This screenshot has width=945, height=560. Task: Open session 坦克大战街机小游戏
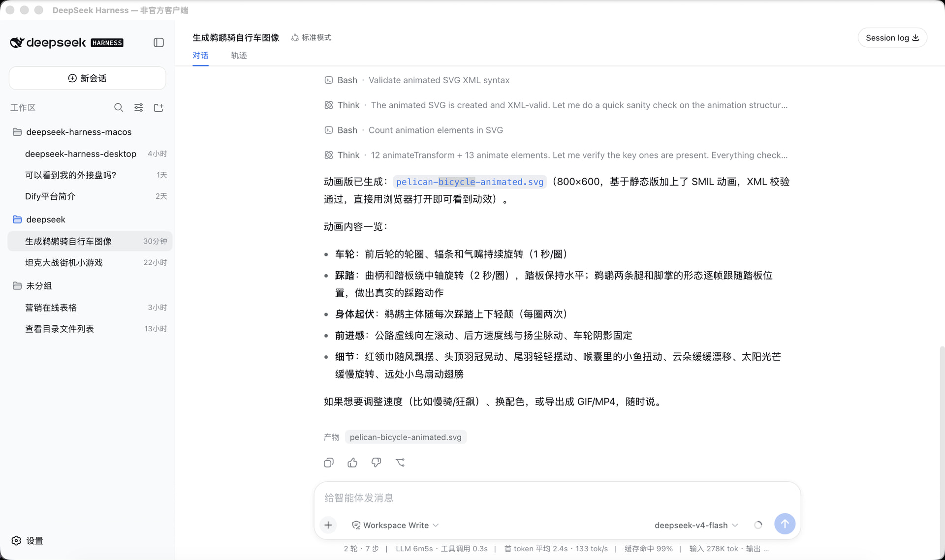pyautogui.click(x=90, y=263)
